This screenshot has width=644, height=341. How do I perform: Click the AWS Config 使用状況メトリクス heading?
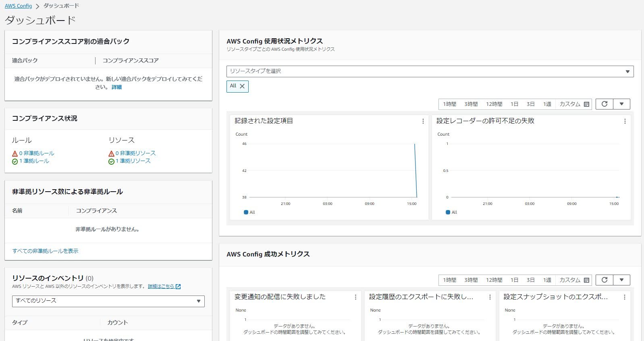pos(274,41)
